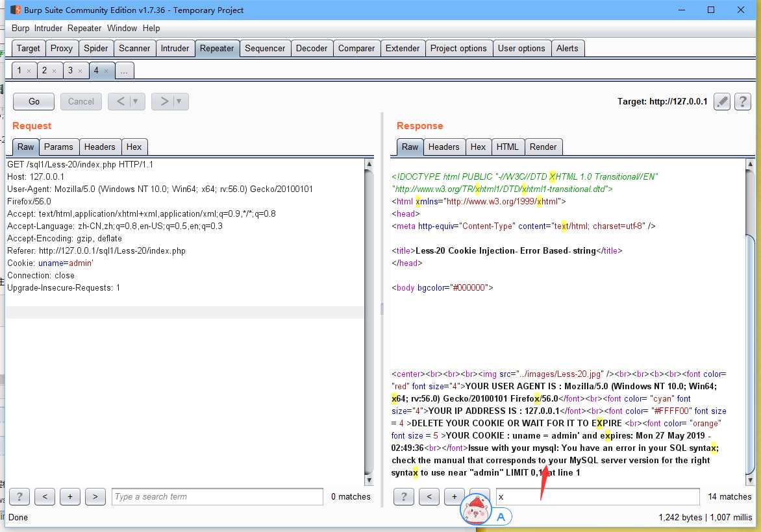Select Repeater request tab 1

19,70
